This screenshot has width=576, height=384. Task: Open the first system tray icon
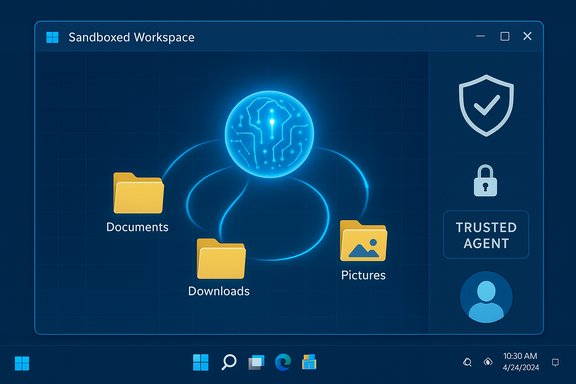pos(467,362)
